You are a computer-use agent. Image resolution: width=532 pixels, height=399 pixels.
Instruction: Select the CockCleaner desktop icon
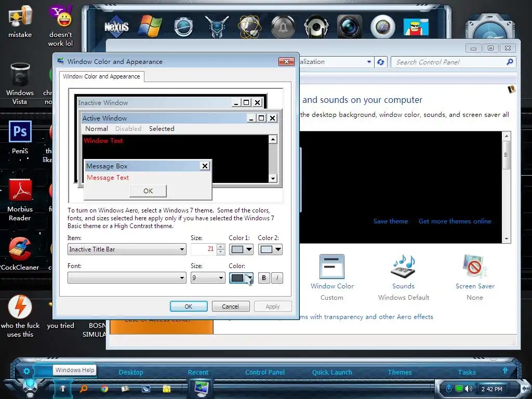[20, 254]
